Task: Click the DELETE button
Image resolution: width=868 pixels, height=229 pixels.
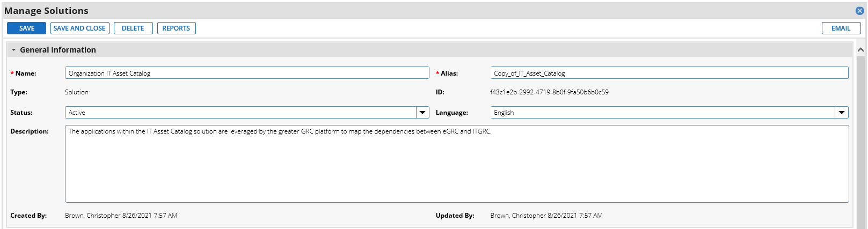Action: tap(133, 28)
